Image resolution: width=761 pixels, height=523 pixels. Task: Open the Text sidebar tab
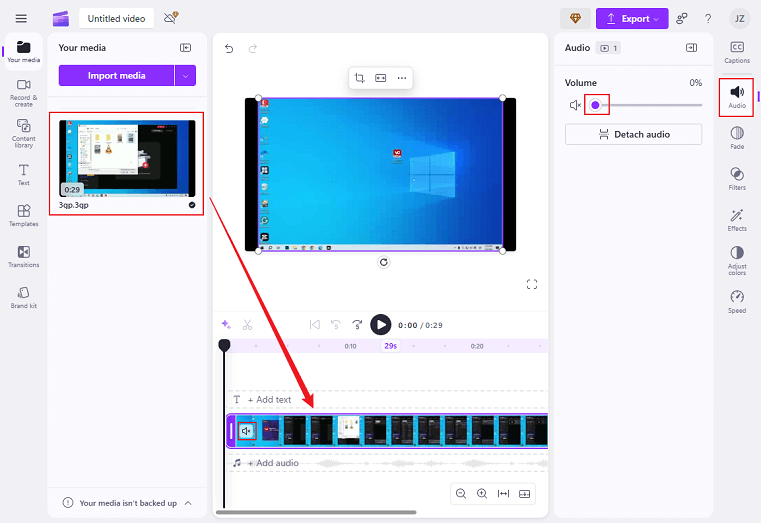point(23,175)
